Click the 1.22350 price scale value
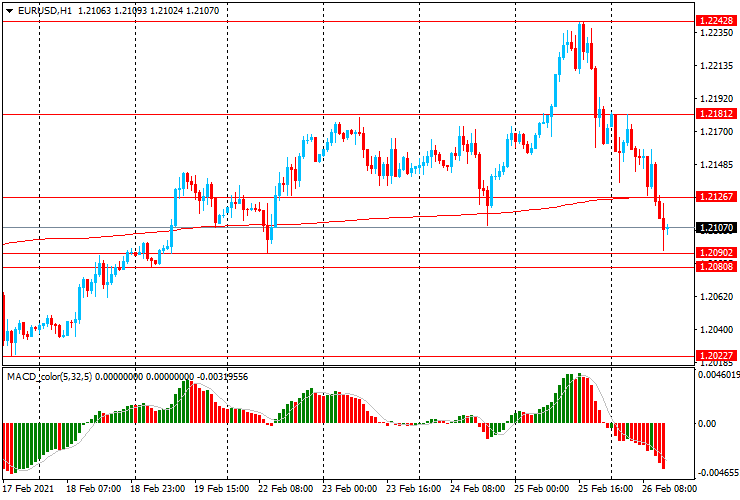The image size is (740, 500). point(716,33)
